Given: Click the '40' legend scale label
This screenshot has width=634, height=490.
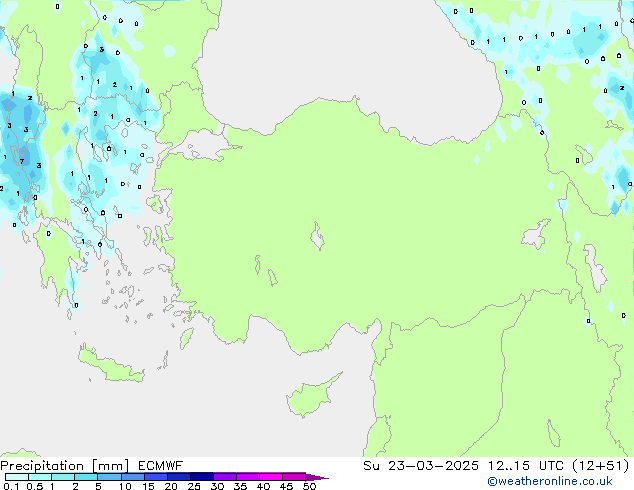Looking at the screenshot, I should pos(263,486).
